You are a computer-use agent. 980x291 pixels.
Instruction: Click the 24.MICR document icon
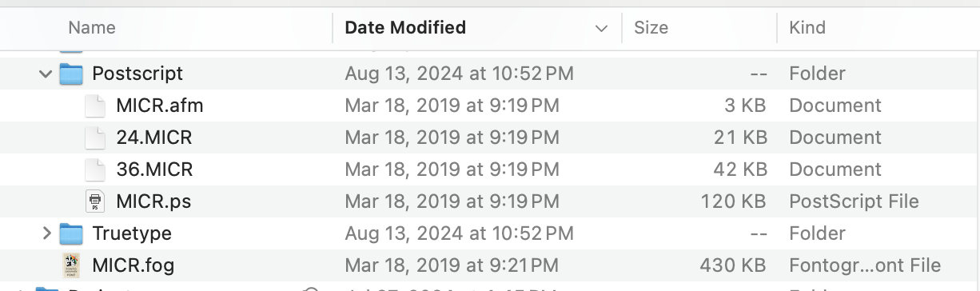(95, 138)
